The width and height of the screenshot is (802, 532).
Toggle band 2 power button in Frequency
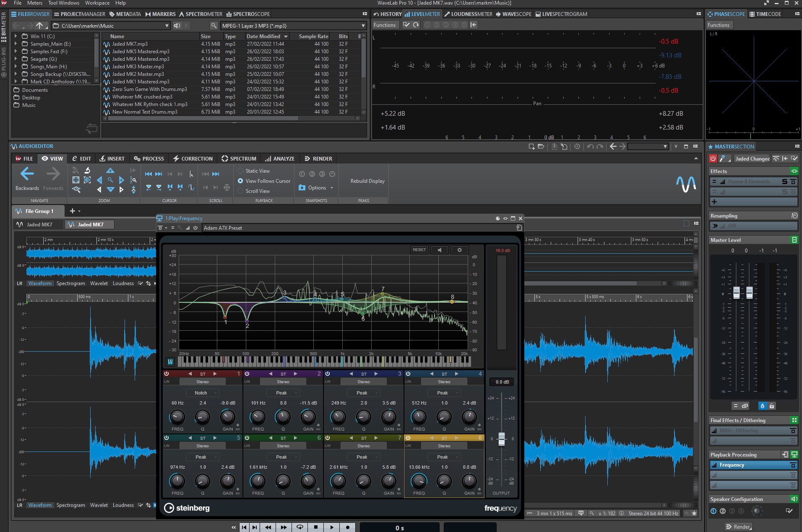[247, 374]
